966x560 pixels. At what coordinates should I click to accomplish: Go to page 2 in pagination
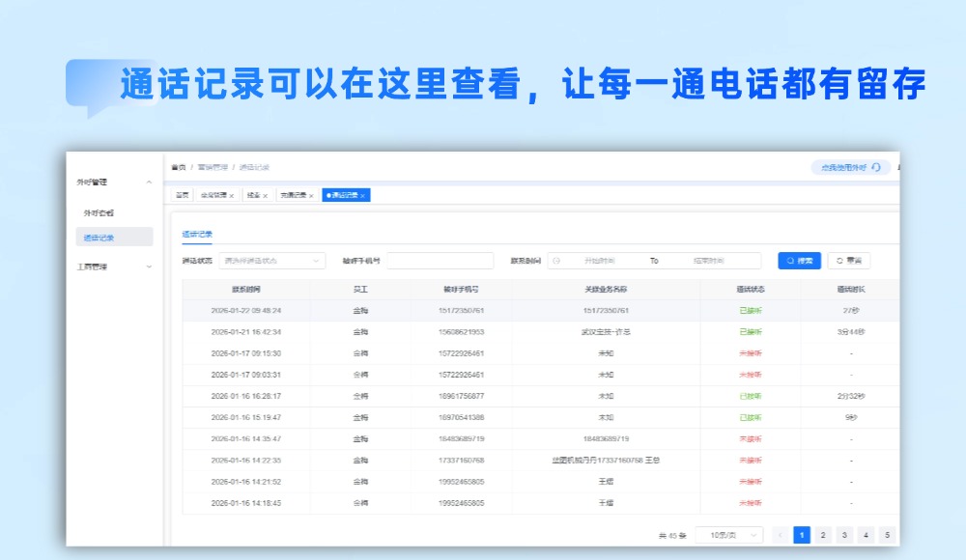tap(823, 535)
